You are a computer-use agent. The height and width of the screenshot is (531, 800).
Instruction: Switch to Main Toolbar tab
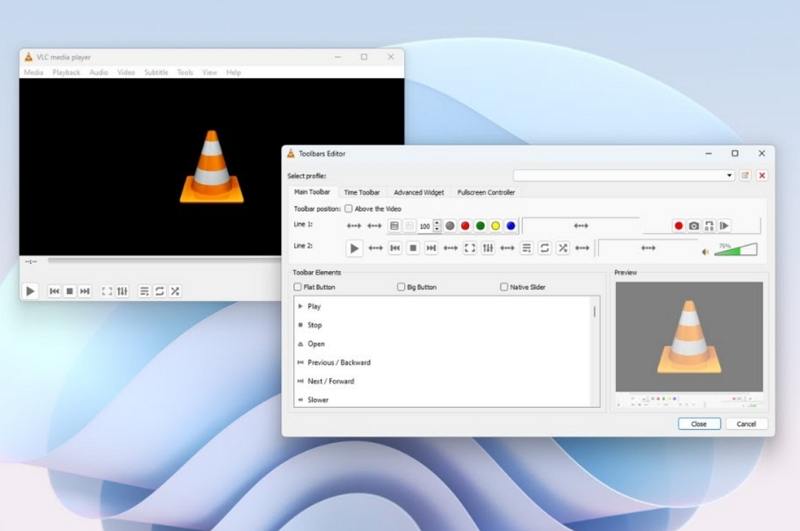tap(312, 192)
